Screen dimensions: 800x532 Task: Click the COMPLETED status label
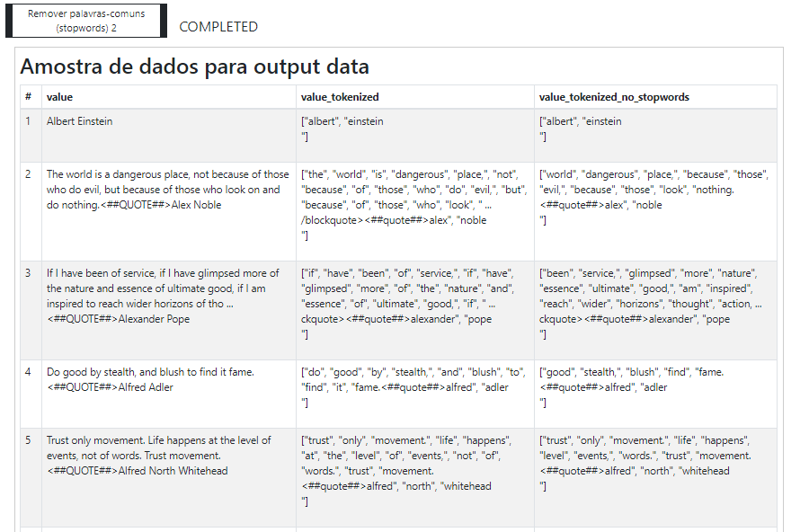pos(218,27)
